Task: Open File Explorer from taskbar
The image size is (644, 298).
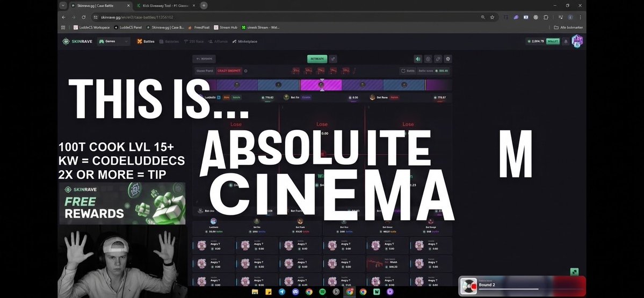Action: 255,292
